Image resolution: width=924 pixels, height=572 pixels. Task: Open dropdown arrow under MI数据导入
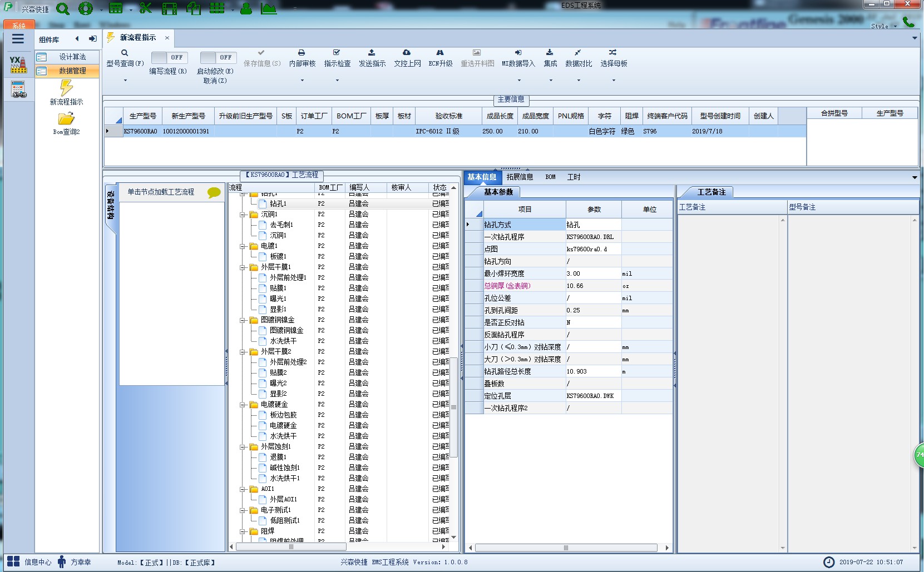tap(518, 80)
